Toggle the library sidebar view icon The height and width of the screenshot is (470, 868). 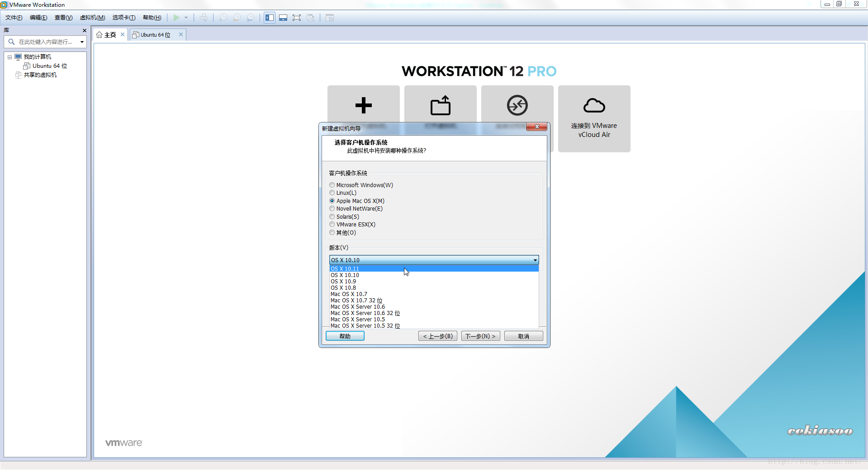[x=270, y=18]
